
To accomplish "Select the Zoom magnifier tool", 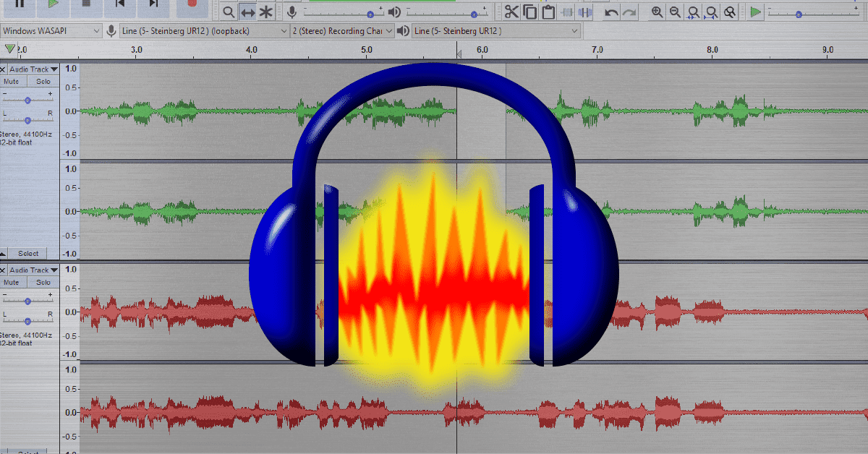I will click(229, 12).
